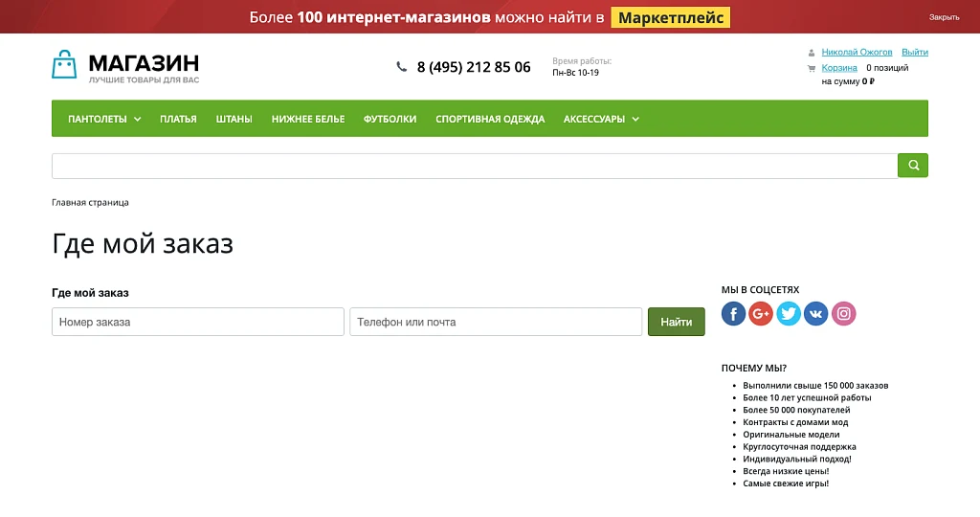
Task: Open the Корзина cart link
Action: tap(839, 68)
